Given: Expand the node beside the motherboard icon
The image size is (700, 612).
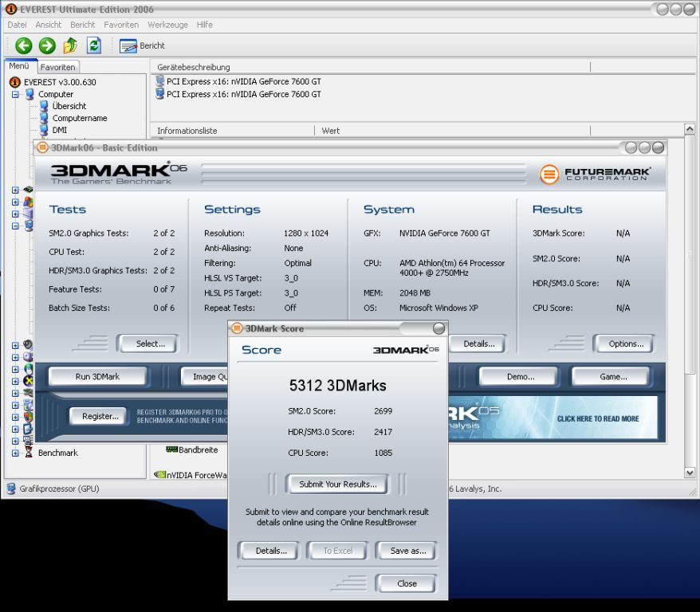Looking at the screenshot, I should 15,190.
